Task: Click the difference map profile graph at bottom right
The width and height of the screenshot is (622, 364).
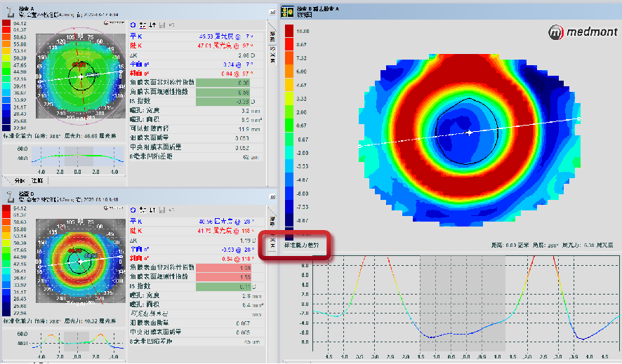Action: [466, 304]
